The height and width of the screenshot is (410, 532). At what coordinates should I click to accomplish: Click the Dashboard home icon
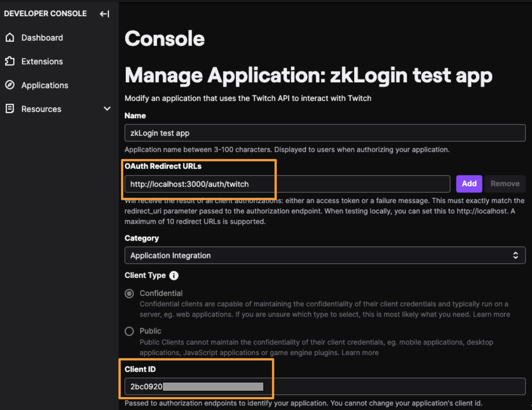coord(10,38)
